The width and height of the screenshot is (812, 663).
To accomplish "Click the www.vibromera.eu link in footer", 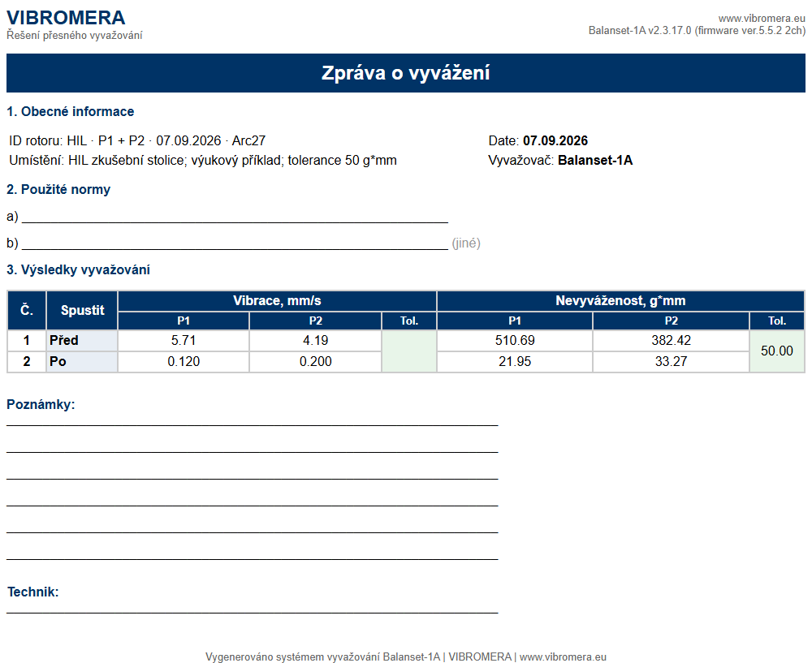I will pyautogui.click(x=563, y=657).
